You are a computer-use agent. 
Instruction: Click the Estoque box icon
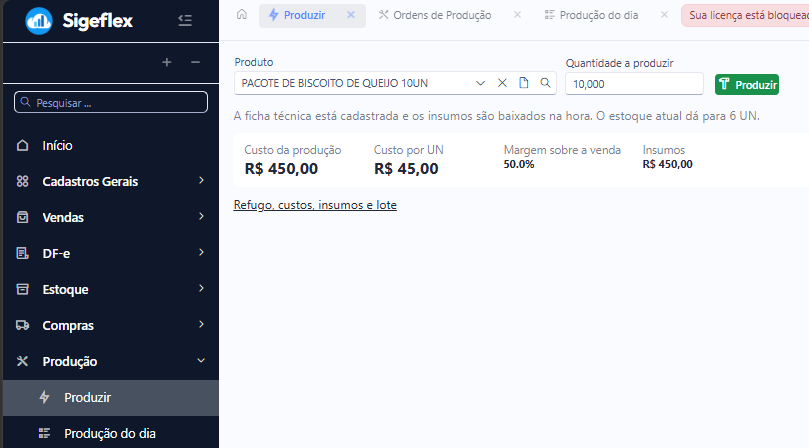click(x=22, y=289)
